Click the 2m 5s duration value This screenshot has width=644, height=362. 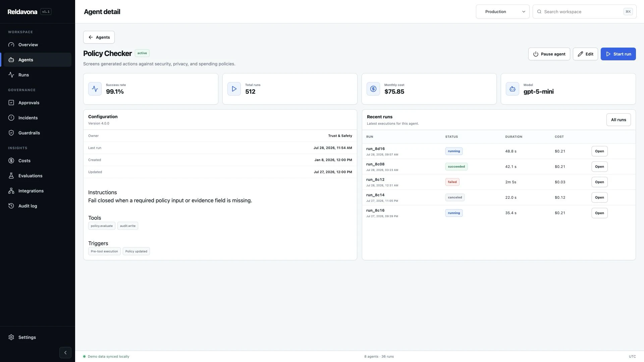point(511,182)
